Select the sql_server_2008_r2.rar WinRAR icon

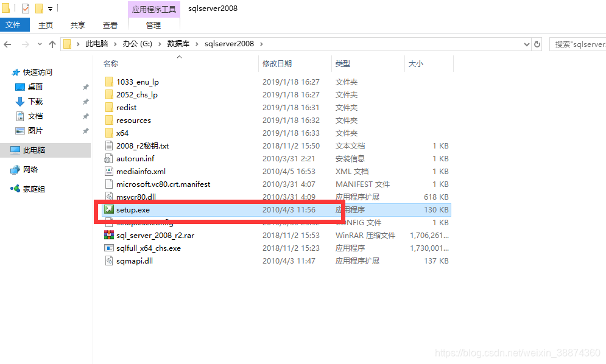coord(109,235)
